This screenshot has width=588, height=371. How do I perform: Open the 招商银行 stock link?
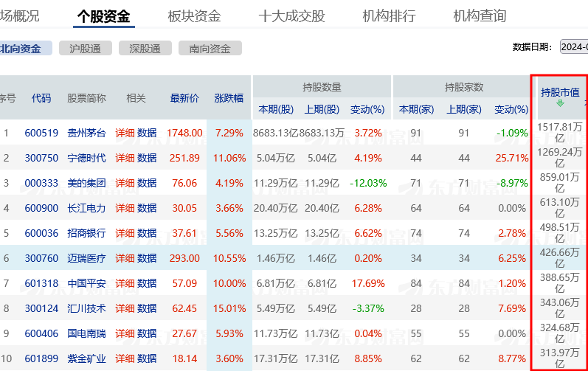(x=86, y=233)
